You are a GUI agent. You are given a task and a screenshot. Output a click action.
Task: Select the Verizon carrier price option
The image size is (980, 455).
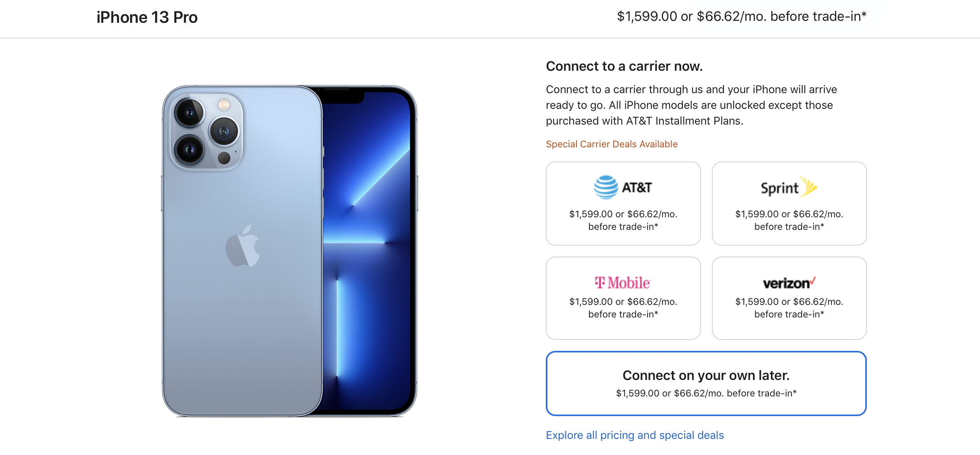coord(789,308)
